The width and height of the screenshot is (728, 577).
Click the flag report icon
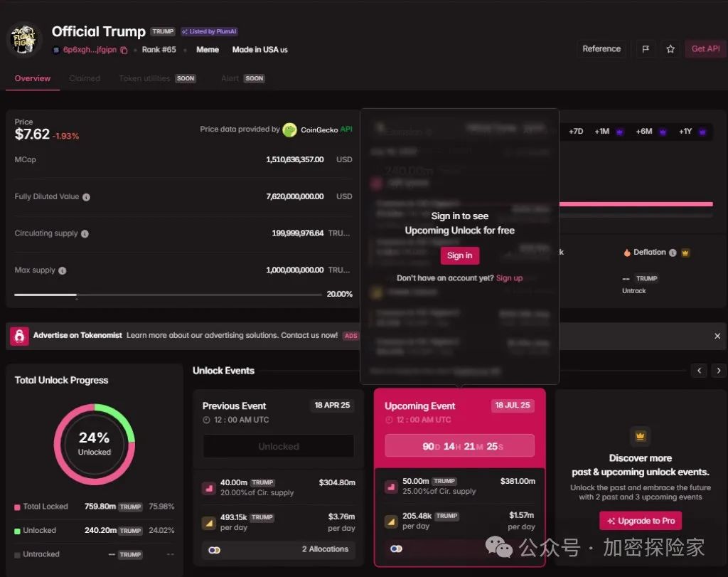[646, 49]
